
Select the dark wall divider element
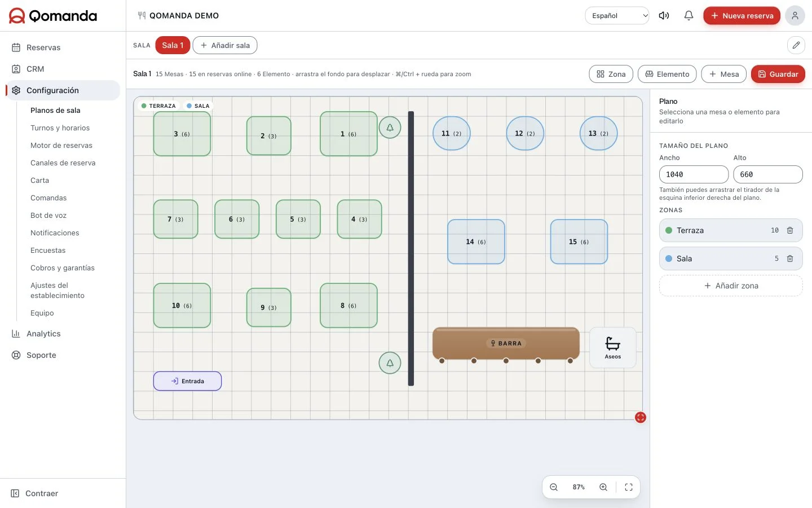point(411,248)
